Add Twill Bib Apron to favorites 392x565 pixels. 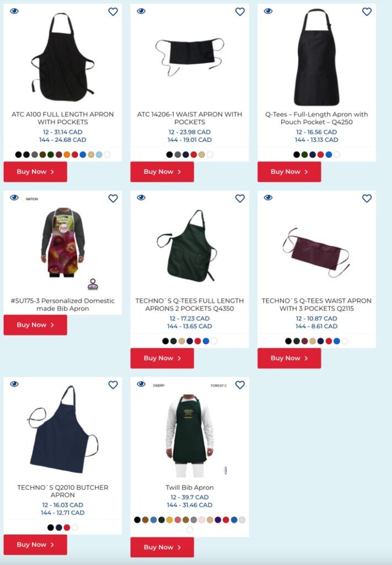240,385
